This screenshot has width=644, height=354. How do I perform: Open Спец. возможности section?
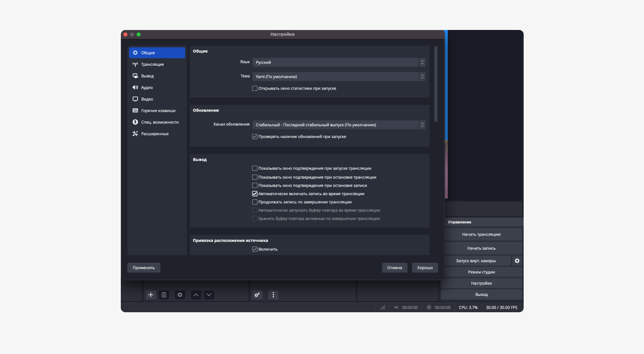click(x=157, y=122)
